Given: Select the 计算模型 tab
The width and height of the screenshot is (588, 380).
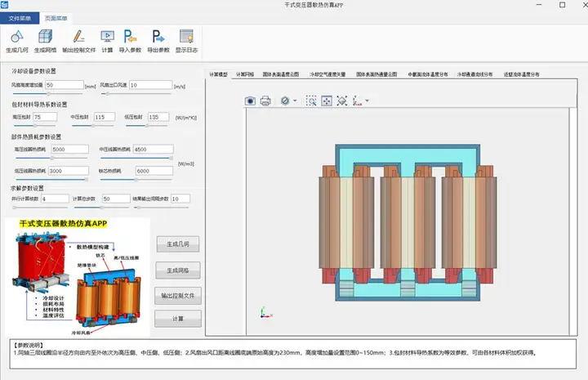Looking at the screenshot, I should [218, 74].
